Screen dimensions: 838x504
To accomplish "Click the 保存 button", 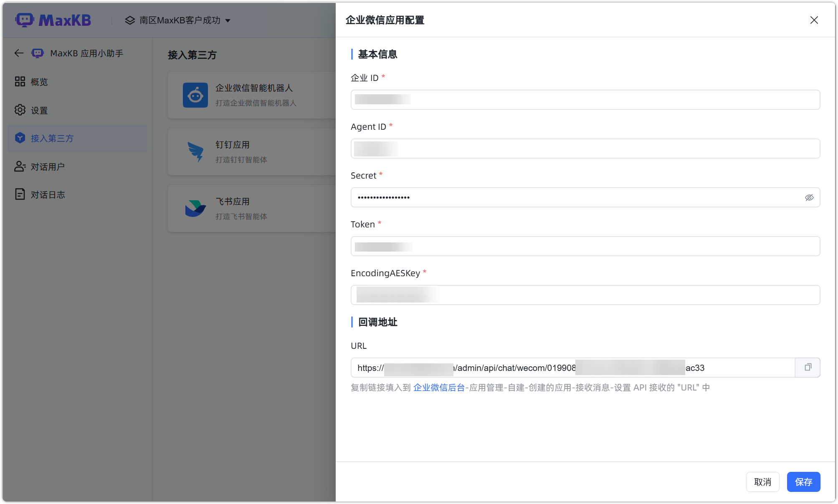I will 803,482.
